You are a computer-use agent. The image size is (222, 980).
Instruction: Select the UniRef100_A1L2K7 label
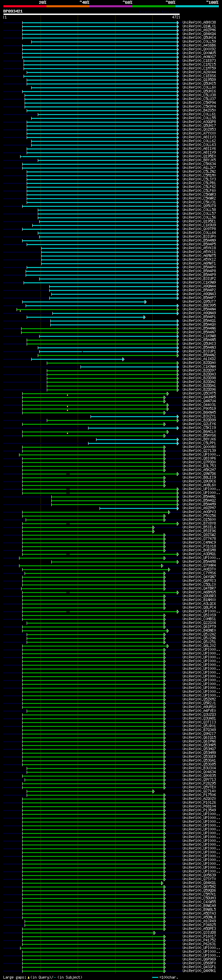coord(199,168)
